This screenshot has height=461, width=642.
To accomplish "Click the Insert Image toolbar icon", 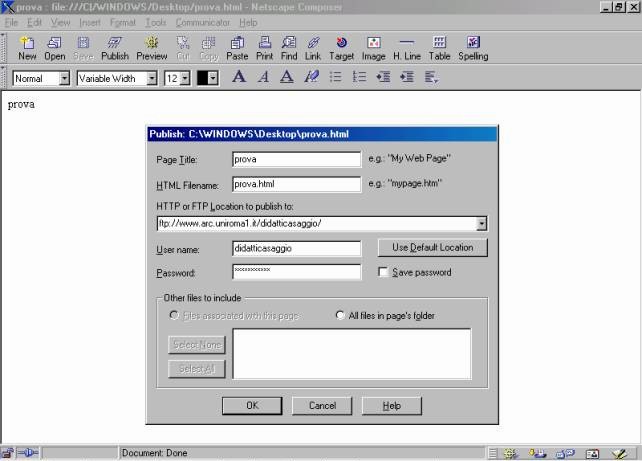I will [x=373, y=48].
